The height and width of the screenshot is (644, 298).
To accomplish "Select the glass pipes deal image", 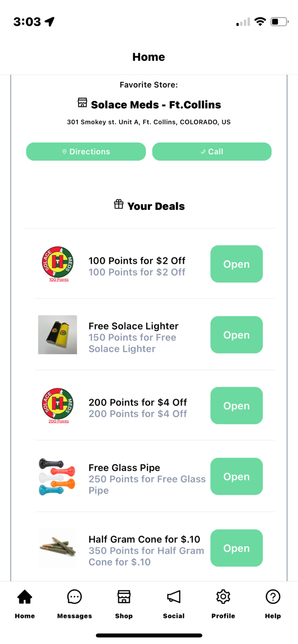I will 57,476.
